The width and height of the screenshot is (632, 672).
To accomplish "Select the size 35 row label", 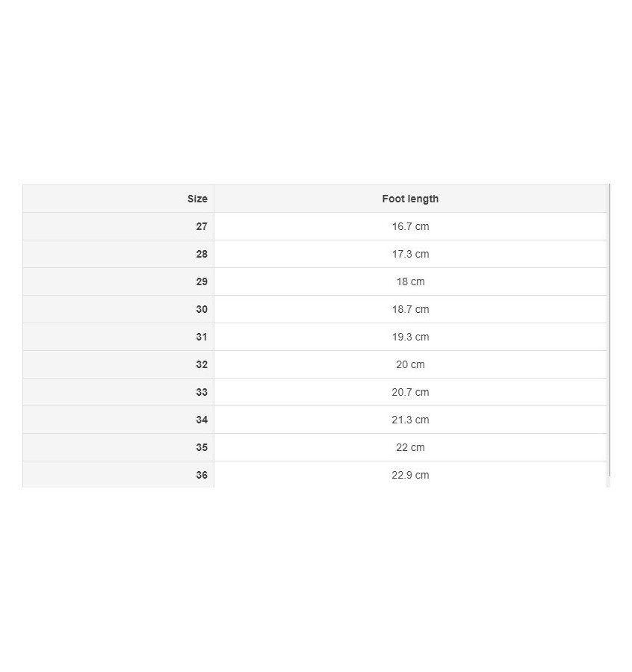I will coord(202,447).
